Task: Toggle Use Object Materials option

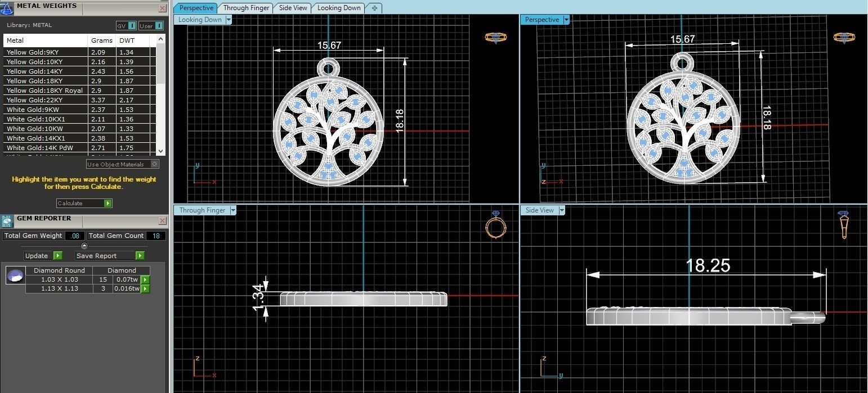Action: [123, 164]
